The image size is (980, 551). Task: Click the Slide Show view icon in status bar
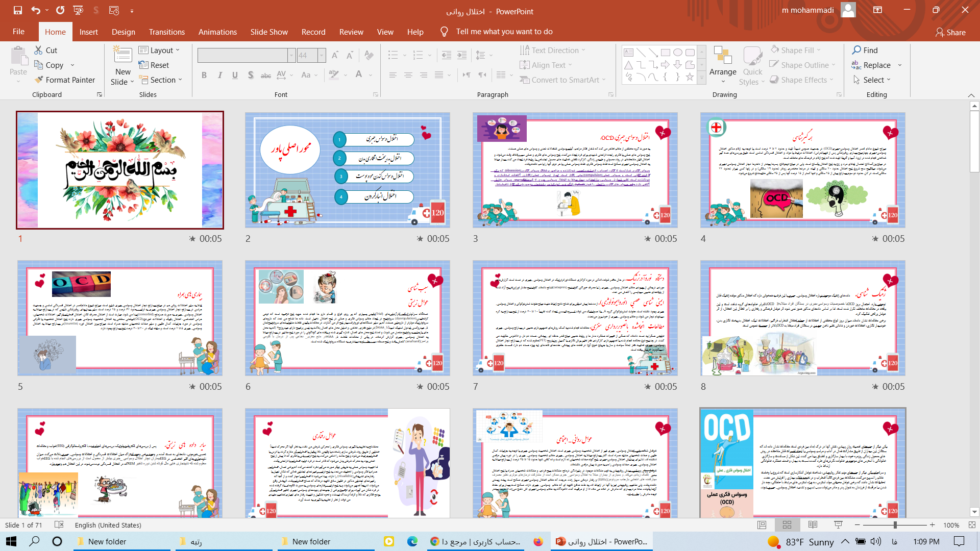click(838, 525)
